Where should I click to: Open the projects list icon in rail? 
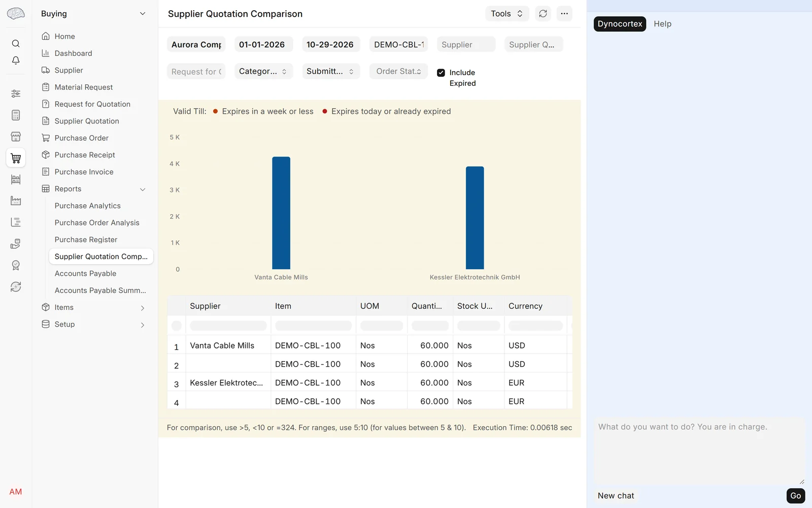(16, 222)
